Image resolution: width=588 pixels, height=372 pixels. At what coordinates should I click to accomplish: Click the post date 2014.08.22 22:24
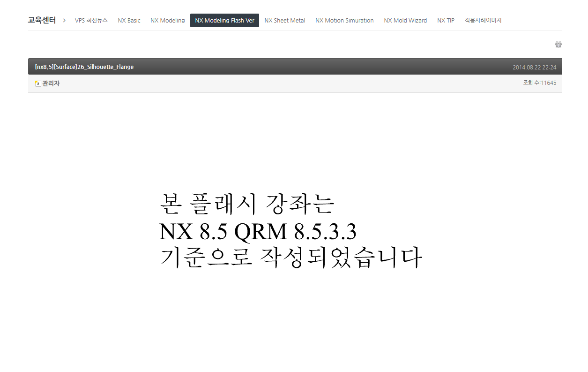click(x=535, y=67)
